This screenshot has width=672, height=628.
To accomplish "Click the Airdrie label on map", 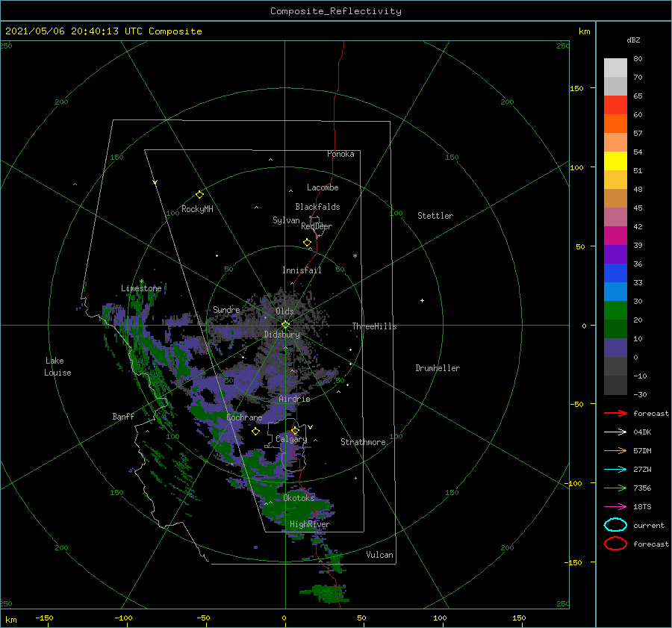I will point(294,399).
